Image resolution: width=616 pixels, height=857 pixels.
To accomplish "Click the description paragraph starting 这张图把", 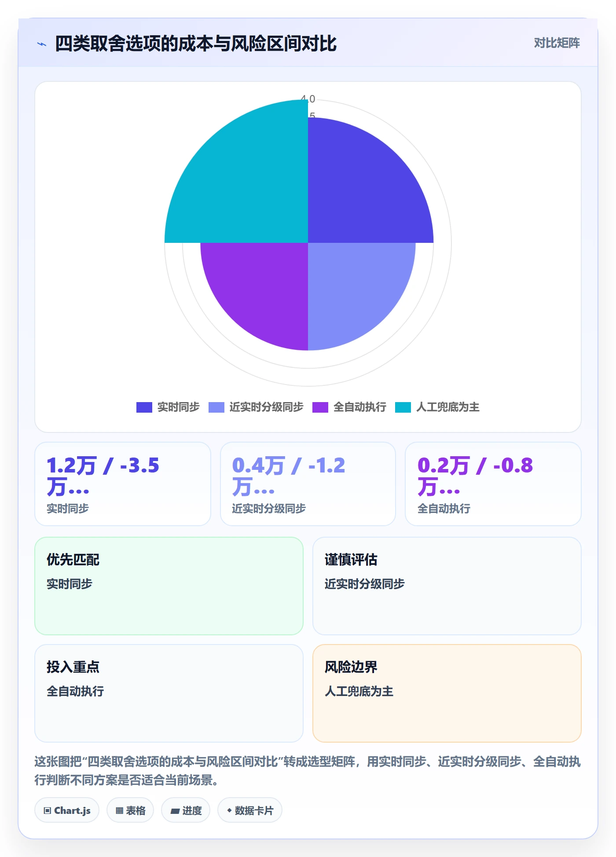I will point(308,771).
